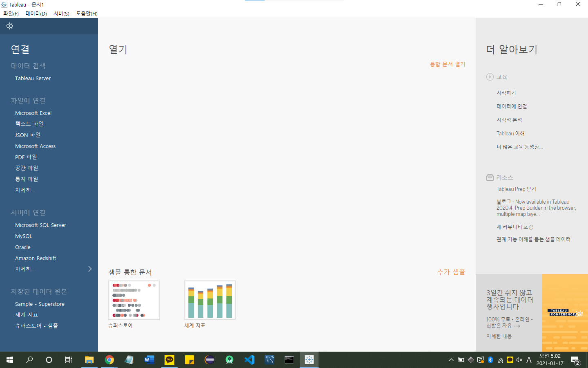Open Google Chrome from taskbar

[109, 360]
